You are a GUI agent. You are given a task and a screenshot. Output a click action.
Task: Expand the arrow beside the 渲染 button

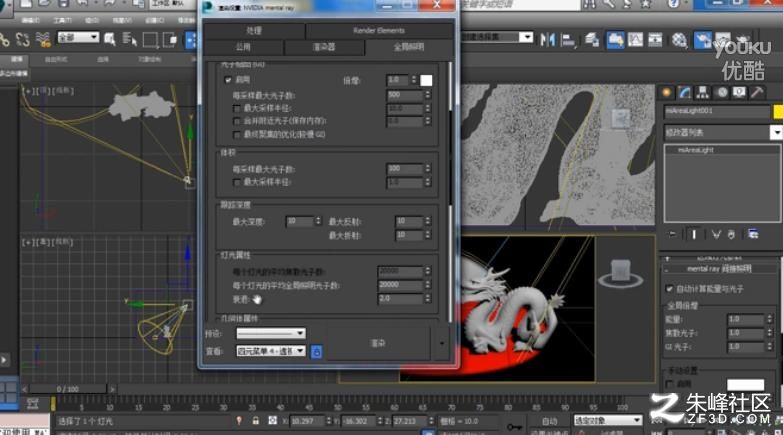(x=441, y=343)
